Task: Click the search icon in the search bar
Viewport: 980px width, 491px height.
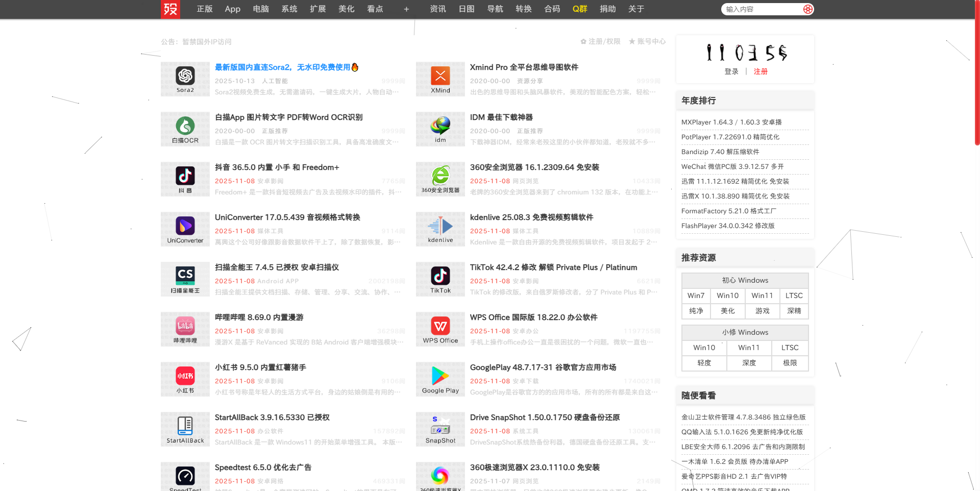Action: [x=807, y=9]
